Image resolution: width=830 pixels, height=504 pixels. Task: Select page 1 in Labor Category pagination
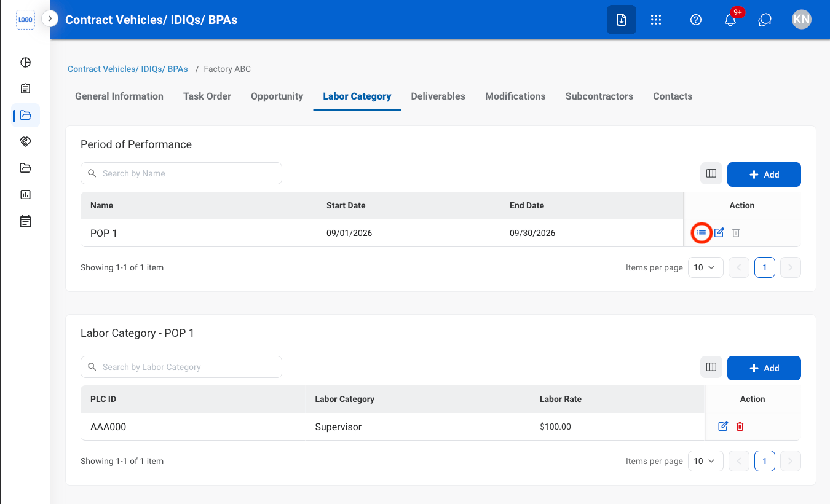coord(765,461)
